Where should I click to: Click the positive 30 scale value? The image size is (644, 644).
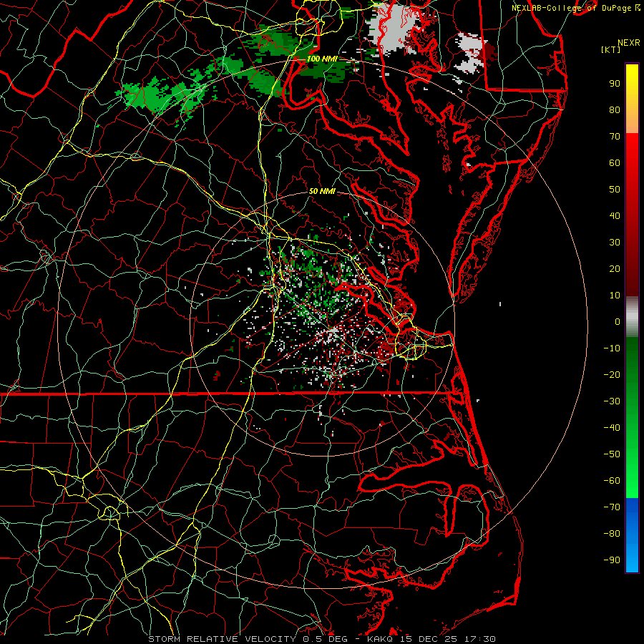615,243
